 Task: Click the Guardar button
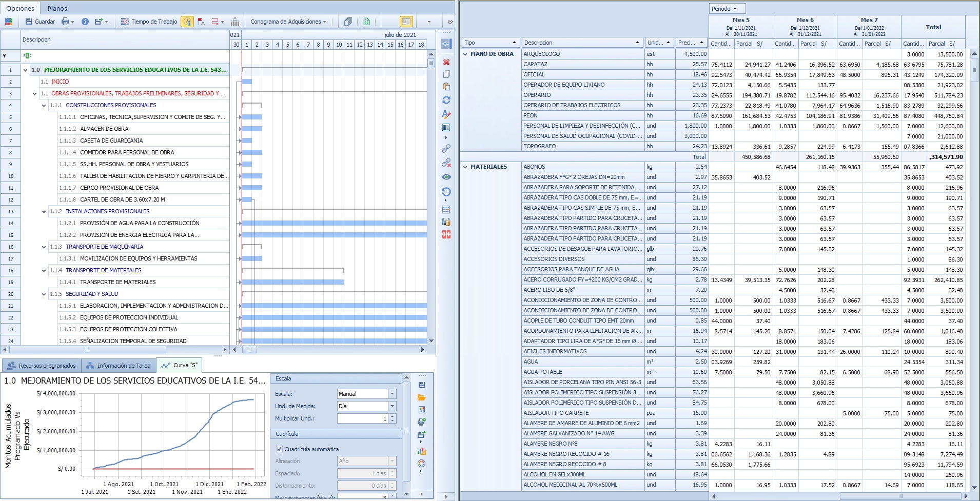[40, 22]
